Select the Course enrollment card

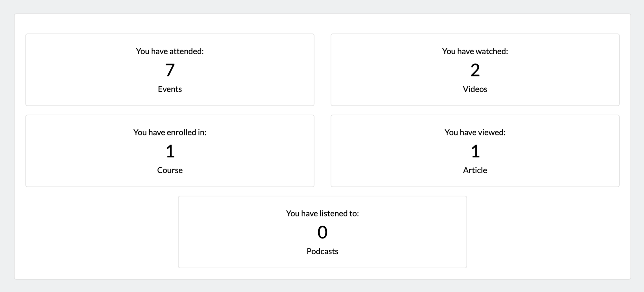click(170, 151)
